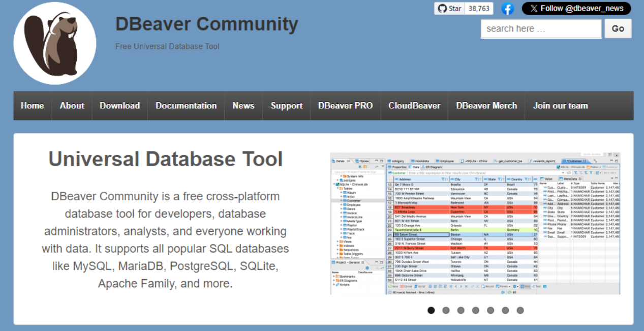Focus the "search here" input field
The width and height of the screenshot is (644, 331).
(x=541, y=29)
